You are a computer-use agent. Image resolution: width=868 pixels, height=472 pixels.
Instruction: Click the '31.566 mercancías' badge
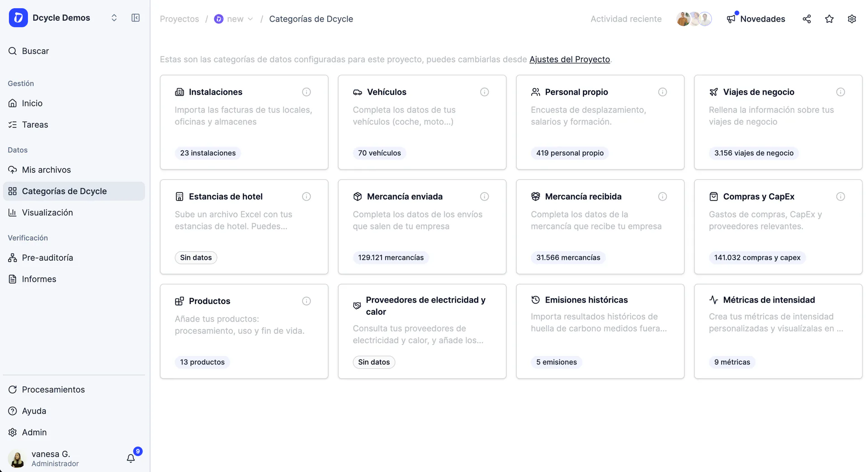click(x=568, y=257)
